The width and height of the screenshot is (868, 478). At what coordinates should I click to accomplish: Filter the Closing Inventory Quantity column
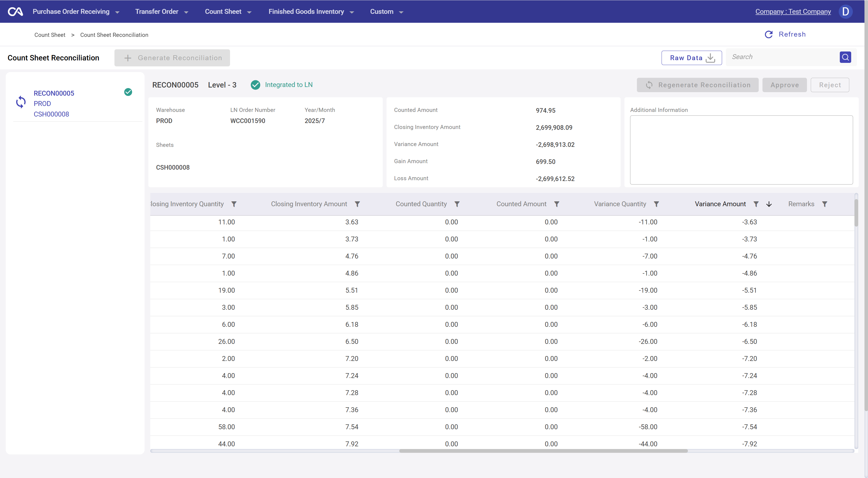point(234,204)
